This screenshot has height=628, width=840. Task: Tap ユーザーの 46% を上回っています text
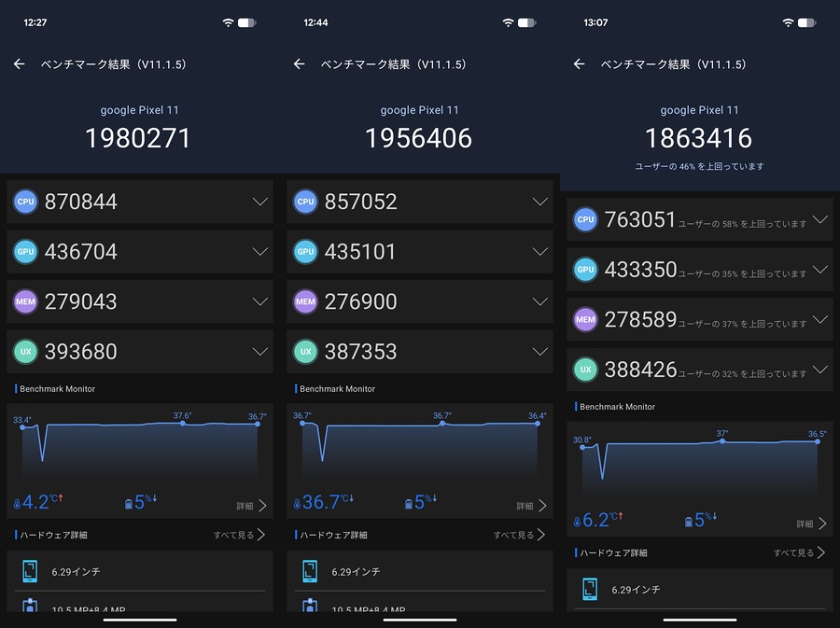tap(699, 166)
